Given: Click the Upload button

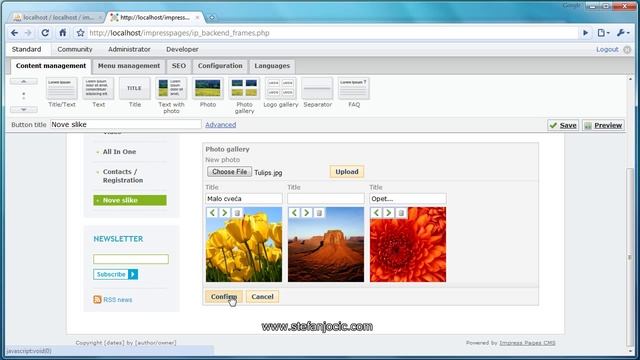Looking at the screenshot, I should tap(347, 172).
